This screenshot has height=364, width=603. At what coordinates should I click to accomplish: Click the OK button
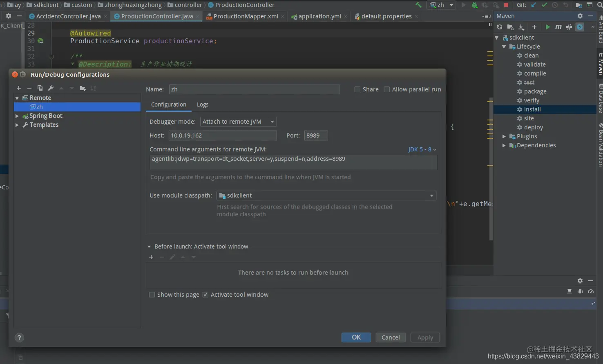pyautogui.click(x=356, y=337)
